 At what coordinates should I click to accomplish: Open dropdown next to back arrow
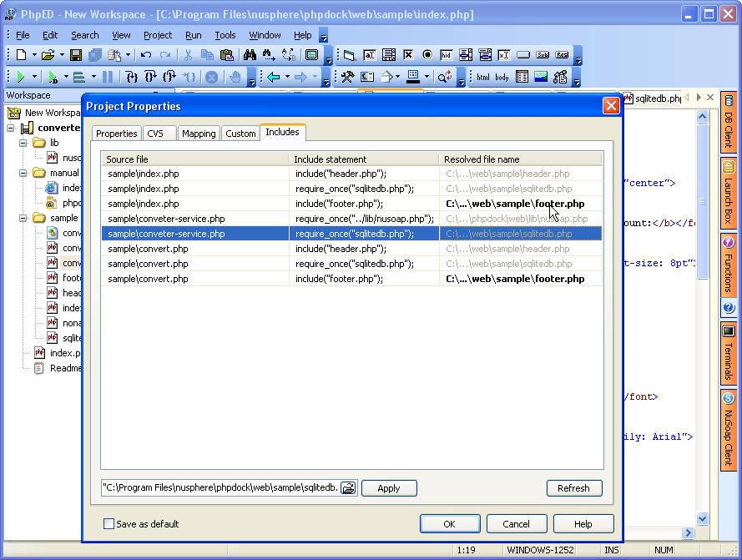pyautogui.click(x=287, y=77)
